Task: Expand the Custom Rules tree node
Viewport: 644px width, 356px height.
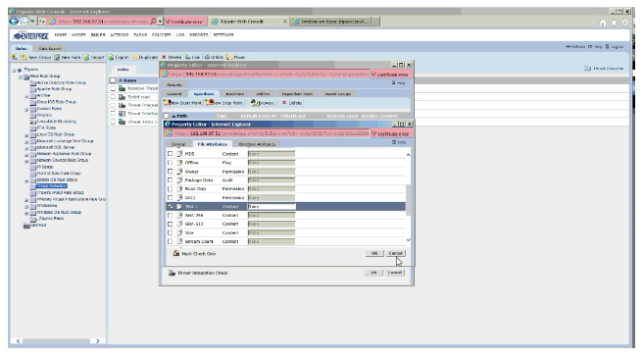Action: coord(26,109)
